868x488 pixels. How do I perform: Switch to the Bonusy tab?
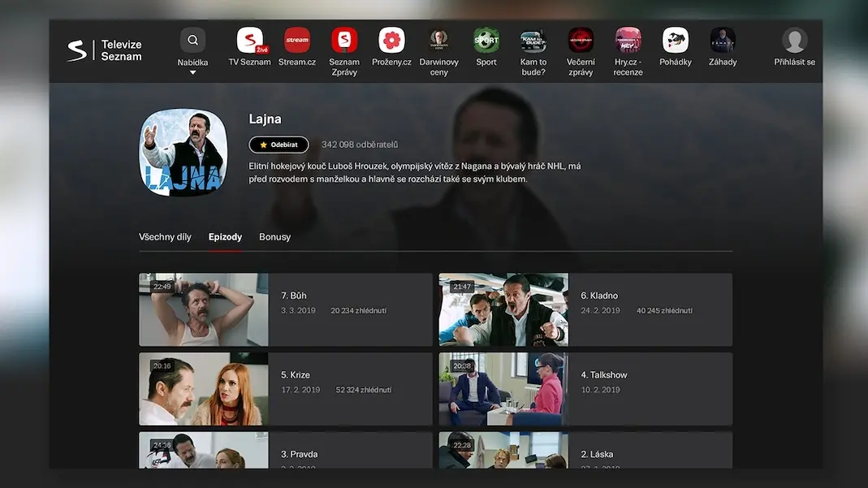274,237
